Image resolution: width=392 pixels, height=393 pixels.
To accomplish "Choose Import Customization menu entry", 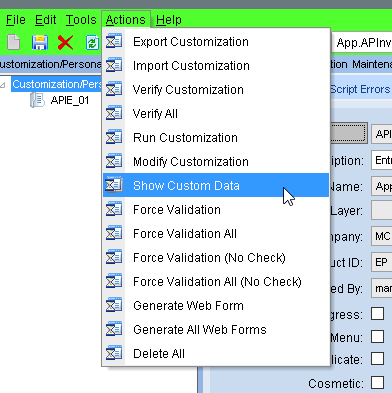I will click(x=216, y=66).
